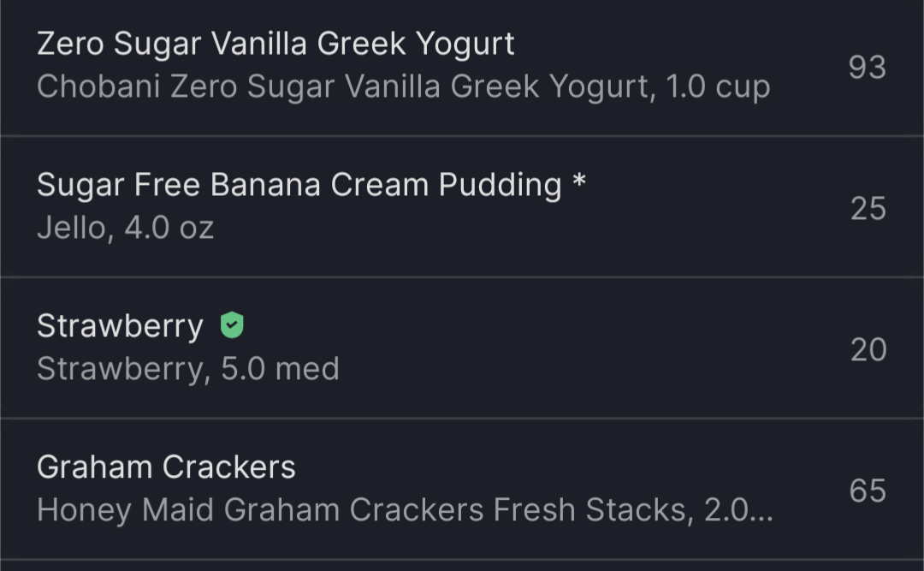This screenshot has width=924, height=571.
Task: Open the Graham Crackers food entry
Action: 462,489
